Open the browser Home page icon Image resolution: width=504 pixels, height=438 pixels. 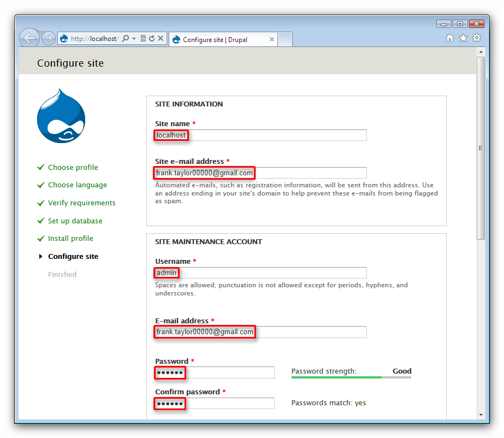pos(450,38)
